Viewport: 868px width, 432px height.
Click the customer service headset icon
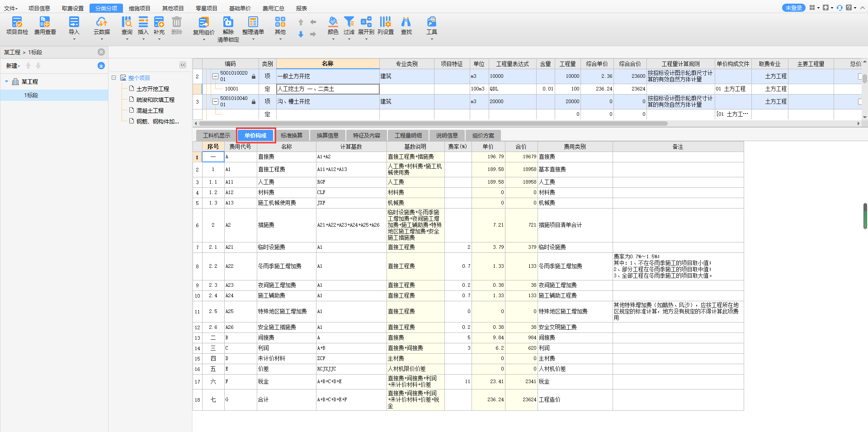click(840, 8)
